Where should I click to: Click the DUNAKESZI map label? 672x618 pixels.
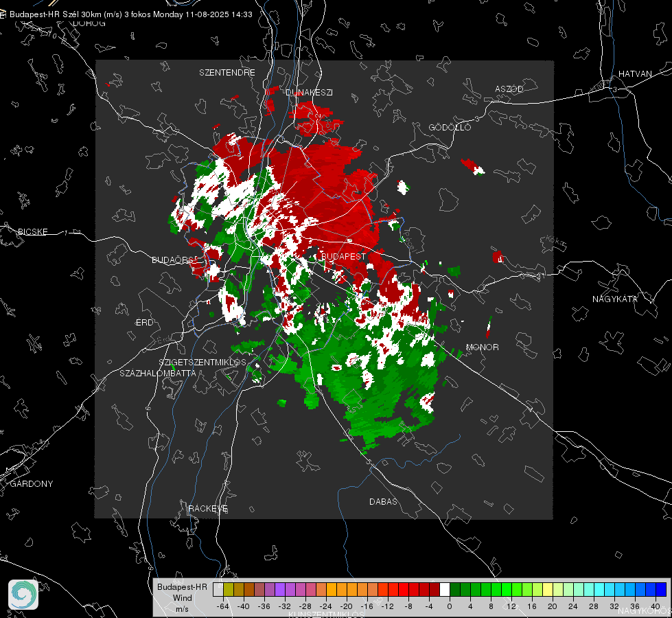[309, 93]
